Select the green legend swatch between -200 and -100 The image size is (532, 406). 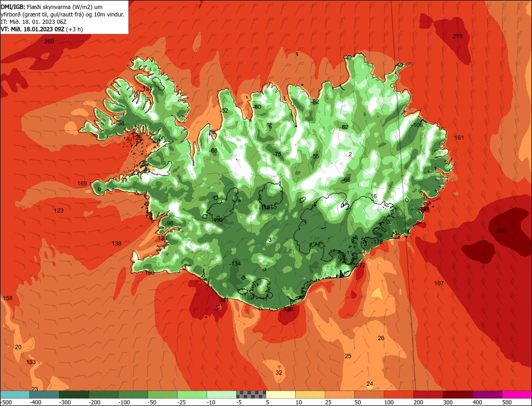click(104, 394)
